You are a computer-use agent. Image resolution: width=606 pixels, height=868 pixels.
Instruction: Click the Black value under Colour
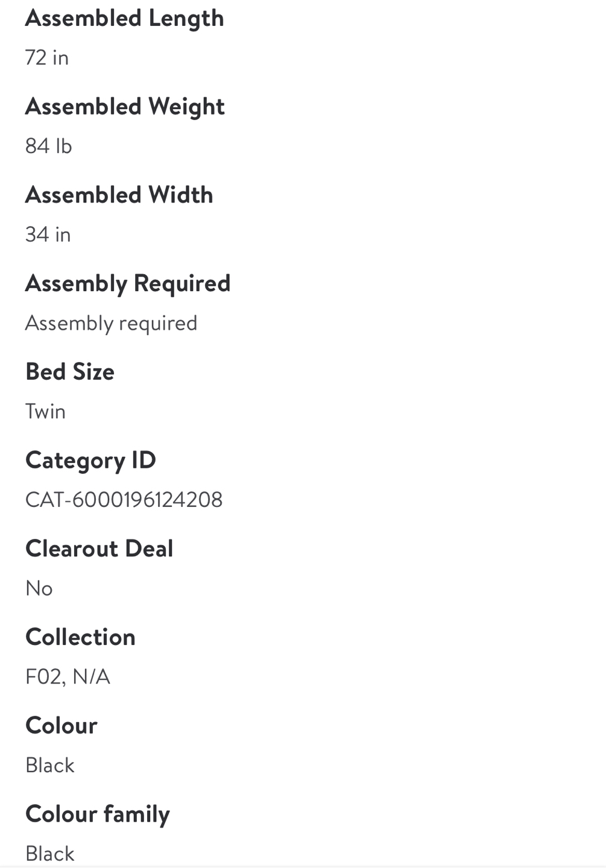[x=50, y=766]
